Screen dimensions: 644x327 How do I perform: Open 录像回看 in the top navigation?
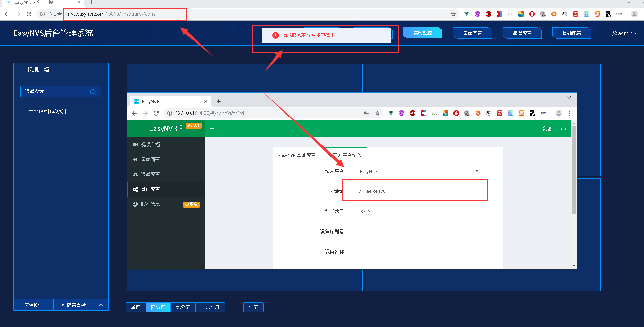pyautogui.click(x=473, y=33)
